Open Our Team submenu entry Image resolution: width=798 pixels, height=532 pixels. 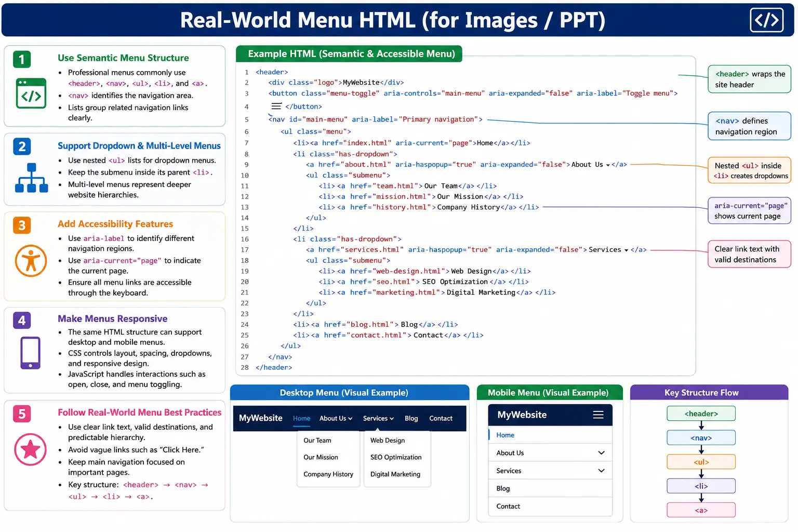(317, 440)
